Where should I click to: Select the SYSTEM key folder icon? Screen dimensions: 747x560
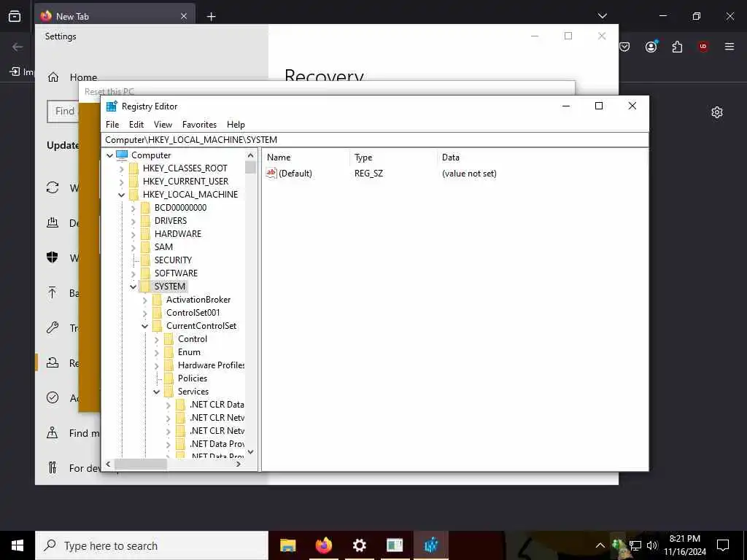pyautogui.click(x=146, y=286)
